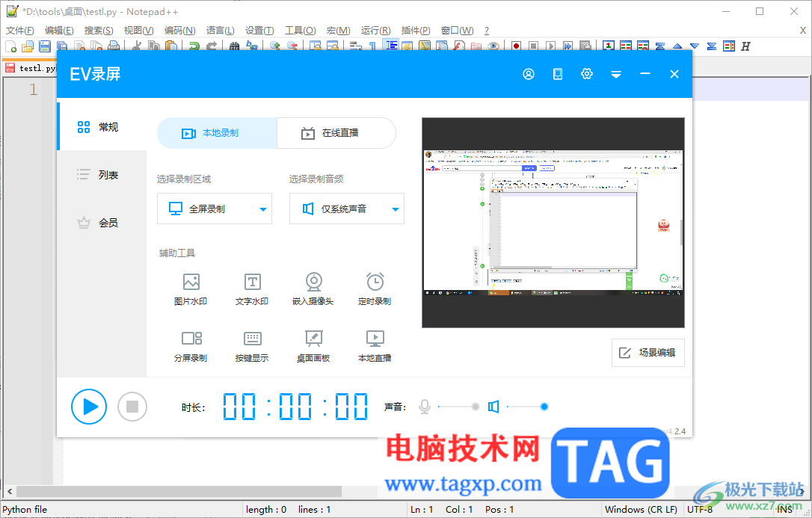Image resolution: width=812 pixels, height=518 pixels.
Task: Jump to first difference icon
Action: (660, 46)
